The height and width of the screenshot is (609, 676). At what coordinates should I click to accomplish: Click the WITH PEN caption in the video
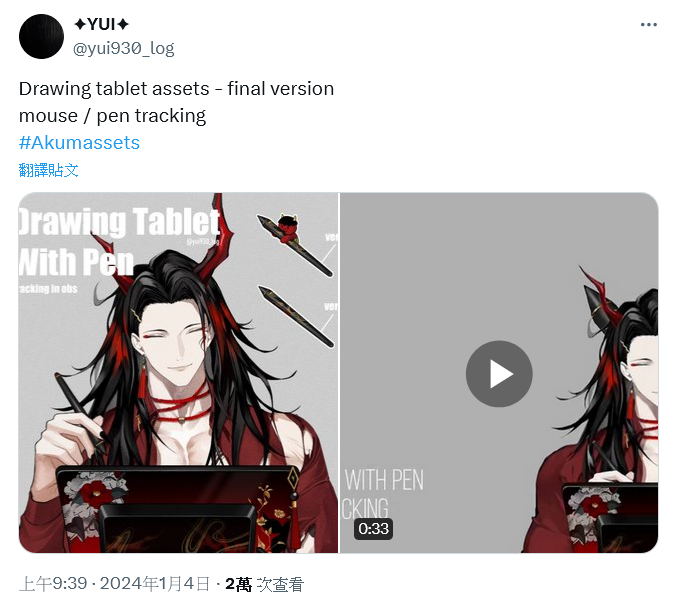pyautogui.click(x=384, y=480)
